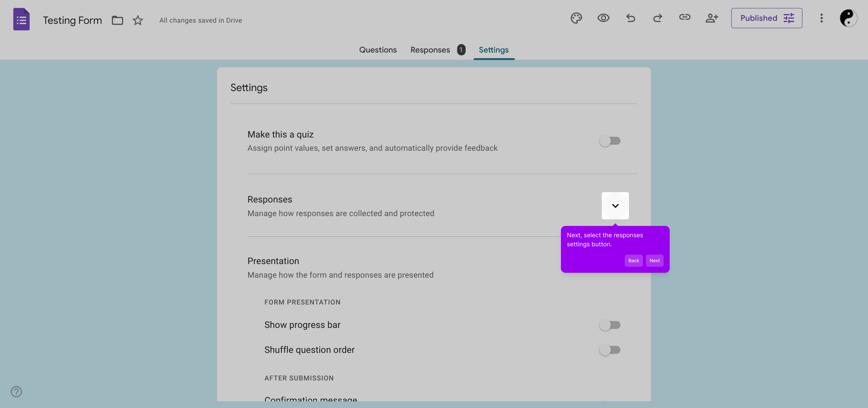Open the three-dot more options menu

pos(821,18)
